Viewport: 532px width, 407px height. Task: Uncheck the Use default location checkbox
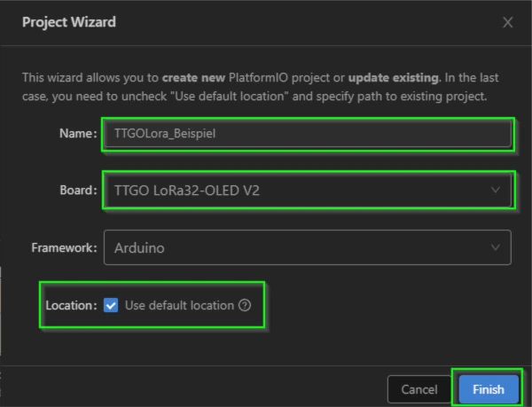tap(111, 305)
